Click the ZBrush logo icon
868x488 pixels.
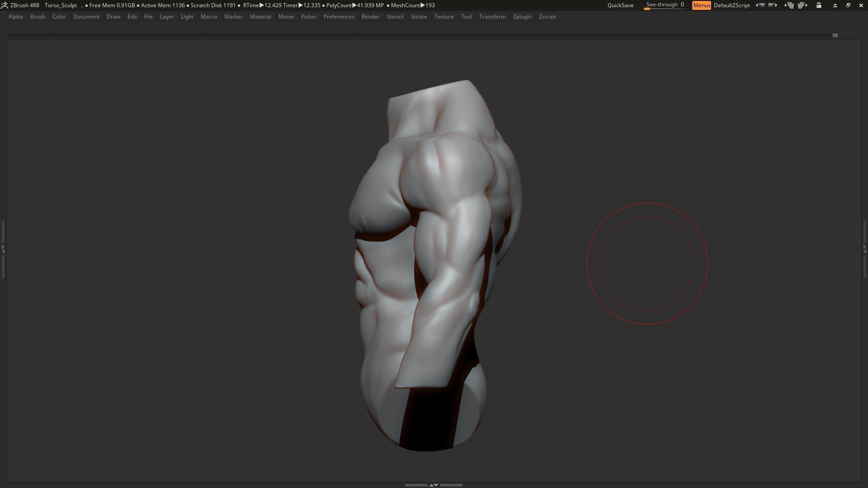[4, 5]
